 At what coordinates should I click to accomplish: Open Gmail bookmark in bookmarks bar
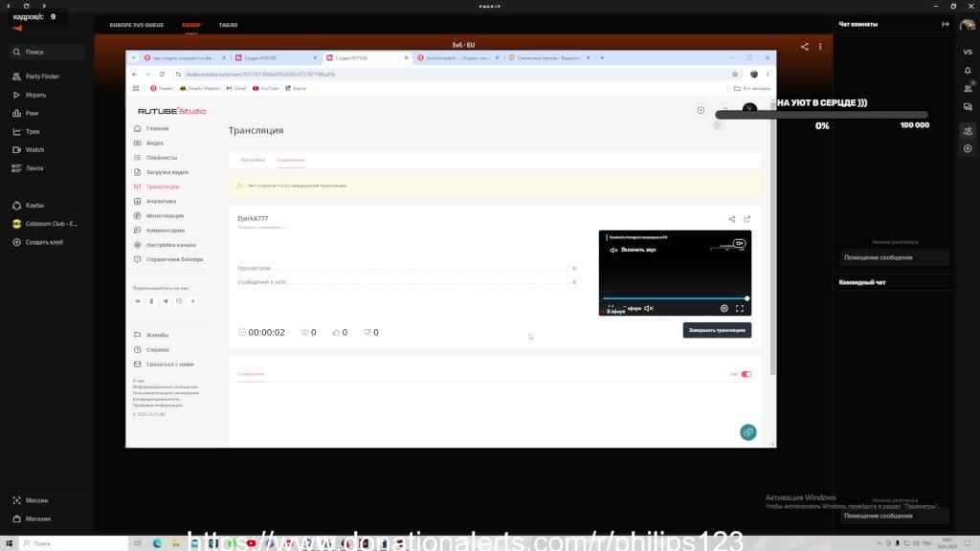coord(236,89)
